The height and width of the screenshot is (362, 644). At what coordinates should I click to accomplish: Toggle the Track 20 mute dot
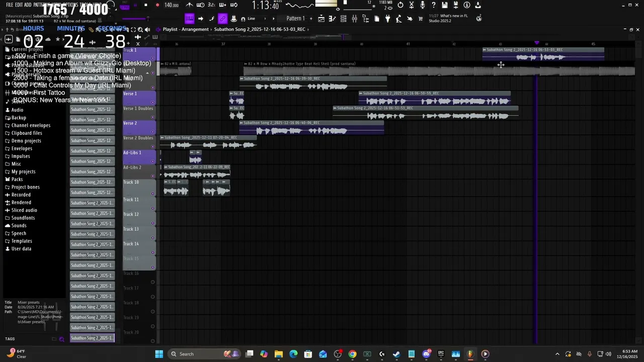[153, 341]
